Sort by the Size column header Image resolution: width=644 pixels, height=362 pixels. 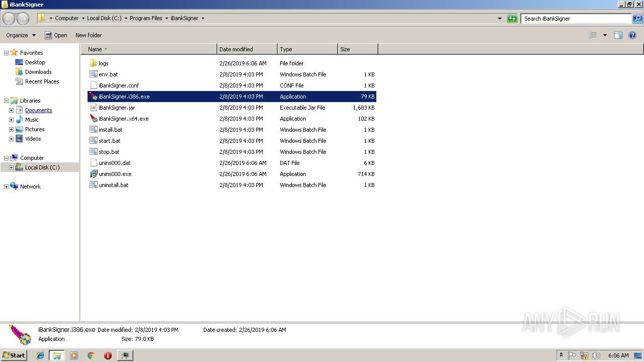(x=358, y=49)
